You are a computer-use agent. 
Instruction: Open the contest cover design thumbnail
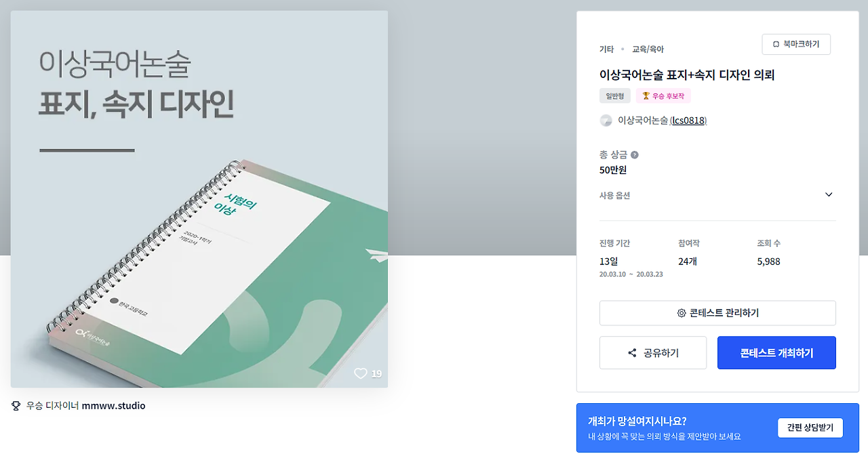(199, 199)
